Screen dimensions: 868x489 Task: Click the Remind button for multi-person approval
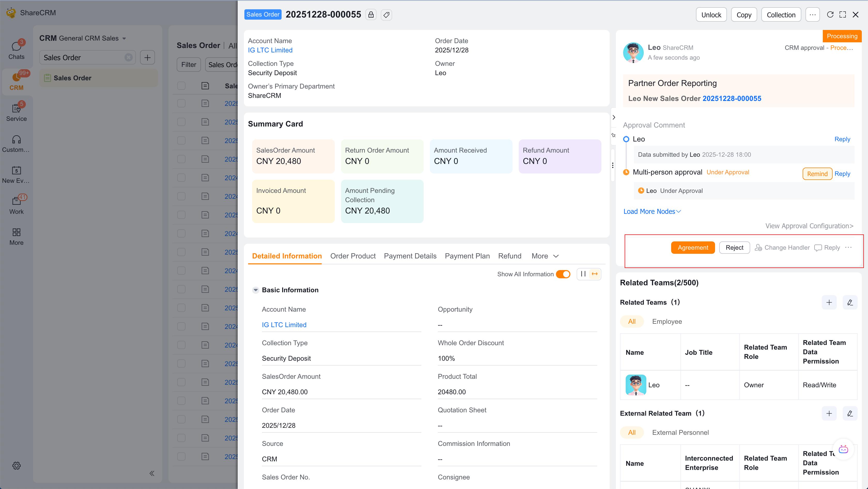pyautogui.click(x=817, y=174)
